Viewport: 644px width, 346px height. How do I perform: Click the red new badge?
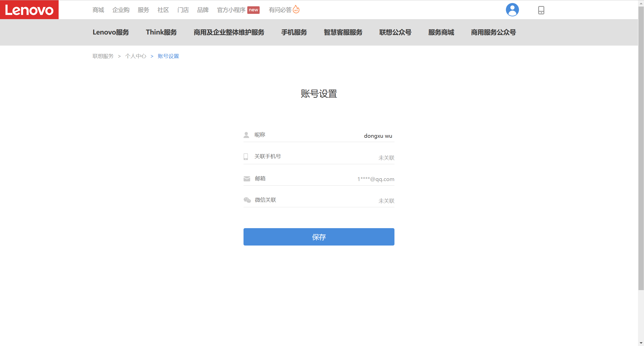[253, 10]
